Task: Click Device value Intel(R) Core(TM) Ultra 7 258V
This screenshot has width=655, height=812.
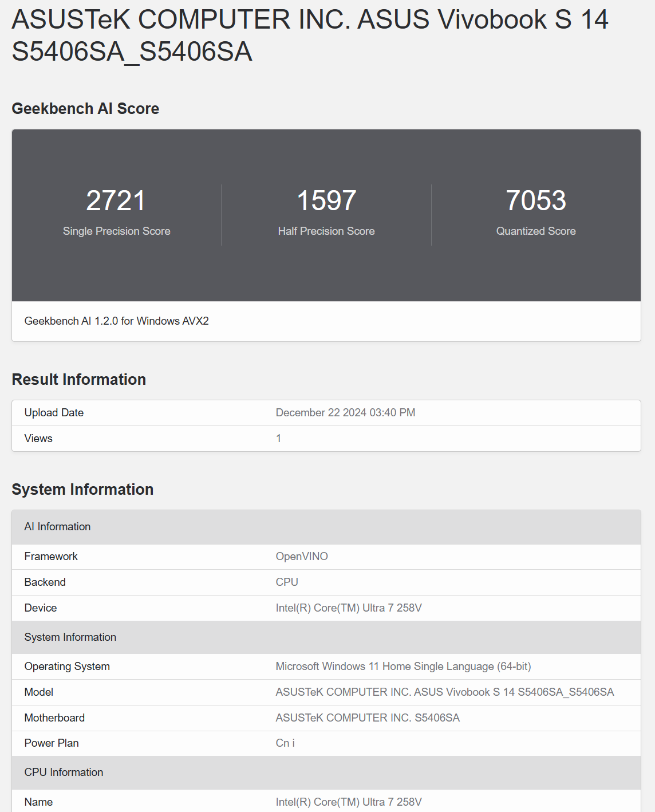Action: click(x=349, y=608)
